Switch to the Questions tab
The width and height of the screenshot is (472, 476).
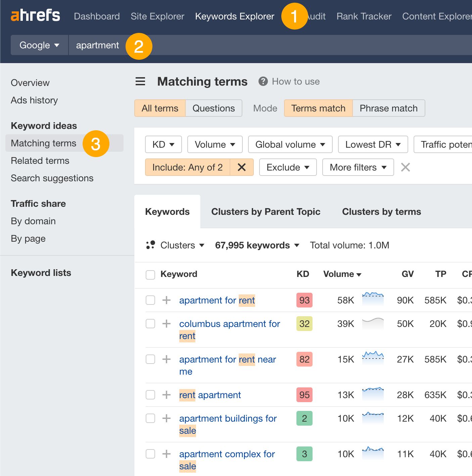coord(214,108)
